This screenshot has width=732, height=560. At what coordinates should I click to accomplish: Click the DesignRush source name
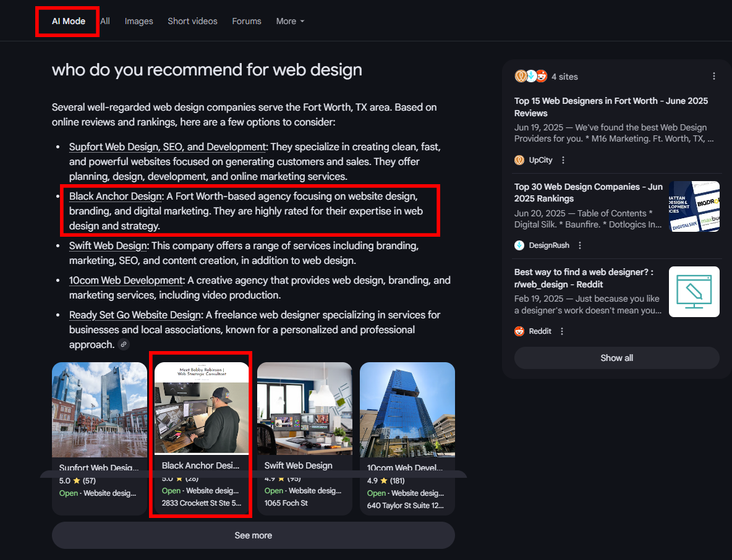(549, 245)
